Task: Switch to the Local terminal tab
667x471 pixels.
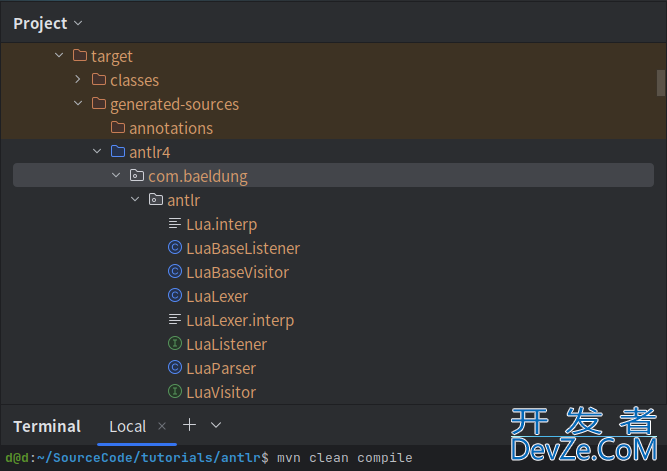Action: point(128,426)
